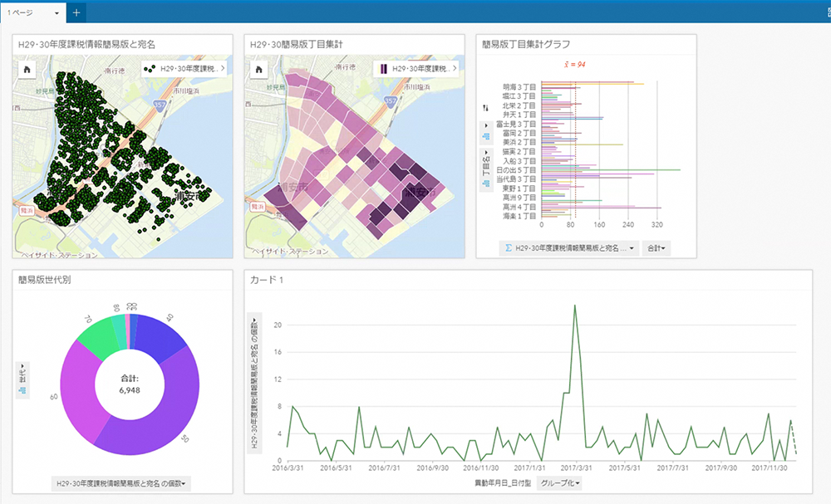This screenshot has height=504, width=831.
Task: Click the red x̄ = 94 mean label
Action: pyautogui.click(x=574, y=65)
